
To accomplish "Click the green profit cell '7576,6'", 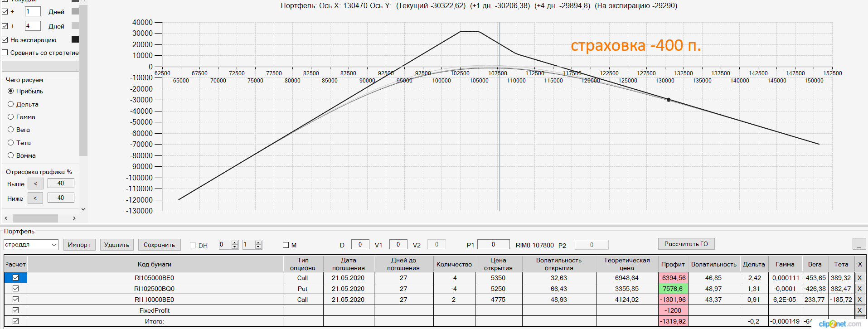I will coord(673,289).
